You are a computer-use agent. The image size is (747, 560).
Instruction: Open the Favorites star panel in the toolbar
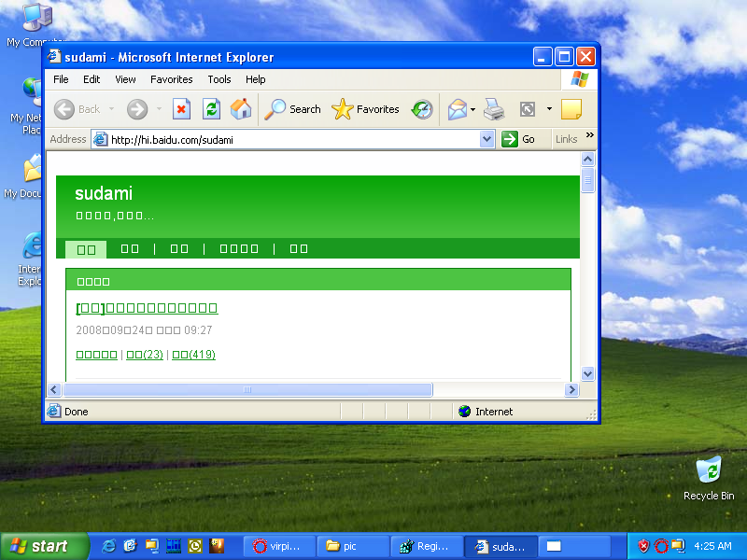[365, 109]
